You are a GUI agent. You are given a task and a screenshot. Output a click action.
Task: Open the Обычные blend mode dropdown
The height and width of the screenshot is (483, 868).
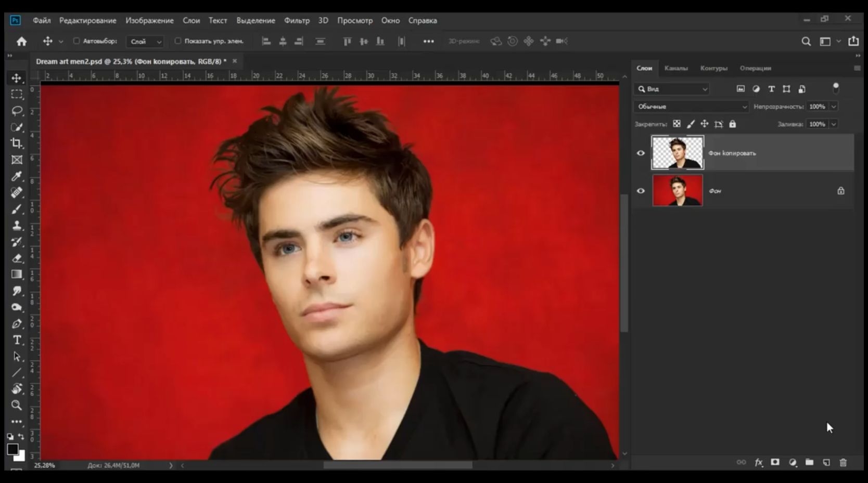click(691, 107)
